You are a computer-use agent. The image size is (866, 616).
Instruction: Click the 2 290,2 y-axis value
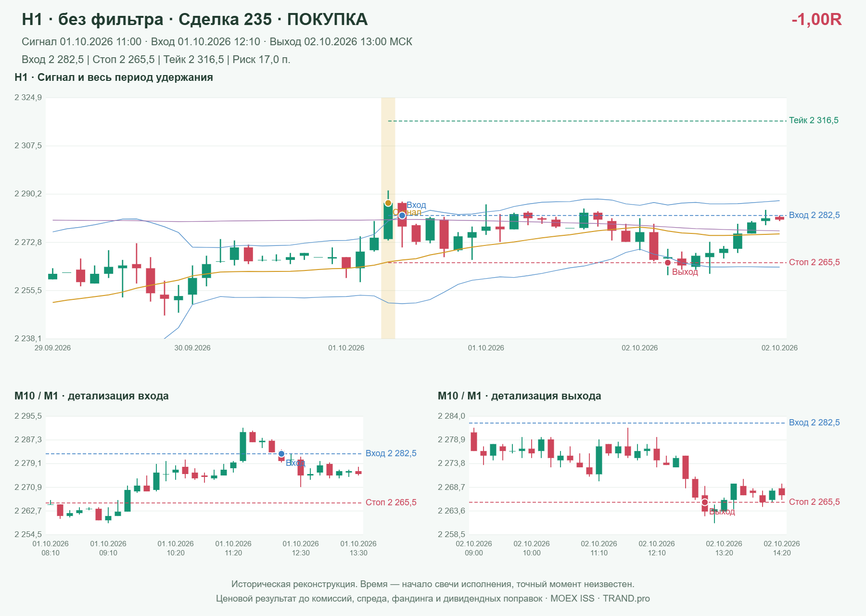[x=28, y=194]
